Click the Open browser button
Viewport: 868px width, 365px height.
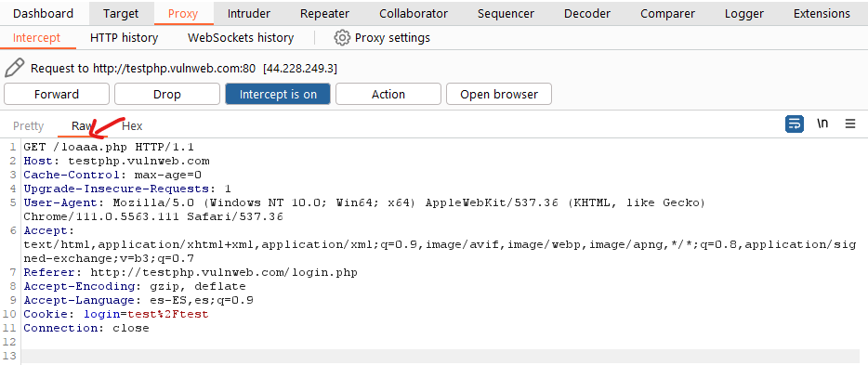tap(499, 94)
